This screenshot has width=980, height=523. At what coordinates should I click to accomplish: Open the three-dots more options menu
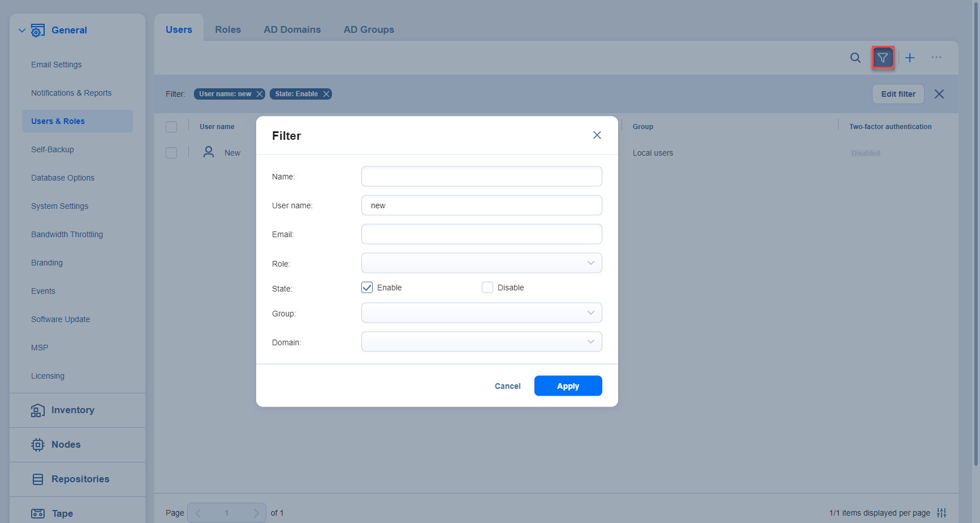pos(936,58)
